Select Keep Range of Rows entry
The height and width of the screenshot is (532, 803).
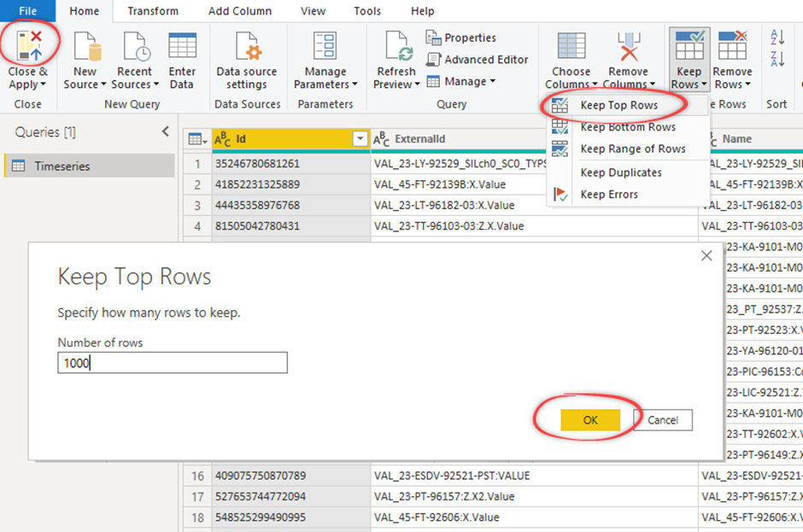628,149
